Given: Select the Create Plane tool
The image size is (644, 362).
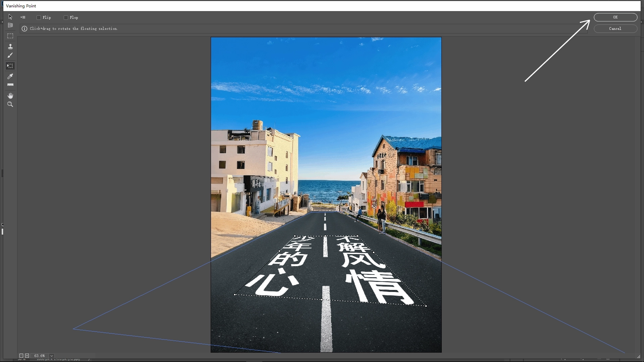Looking at the screenshot, I should pos(10,25).
